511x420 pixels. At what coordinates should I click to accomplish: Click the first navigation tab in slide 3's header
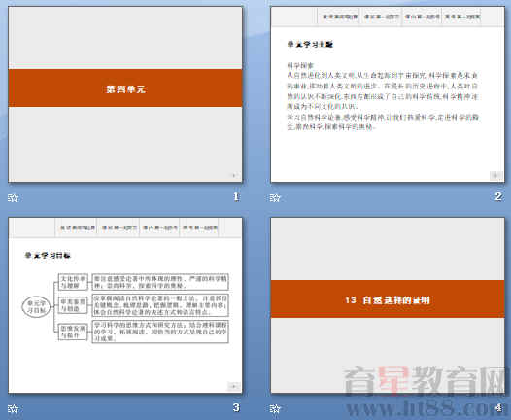click(77, 227)
